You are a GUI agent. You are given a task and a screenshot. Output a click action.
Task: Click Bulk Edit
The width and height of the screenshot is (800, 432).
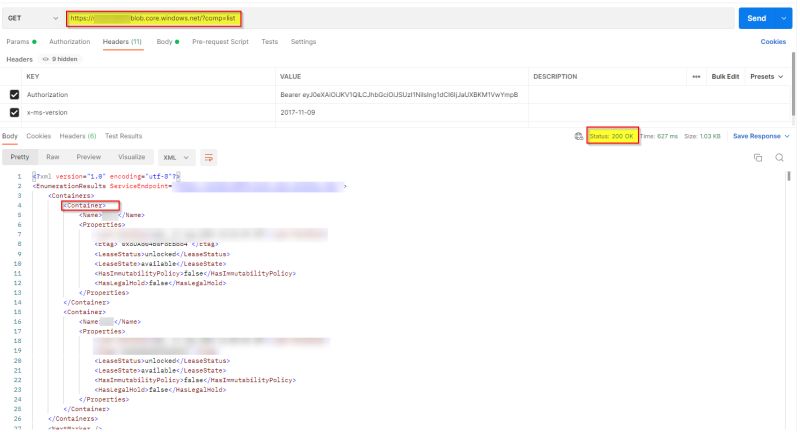[x=725, y=77]
